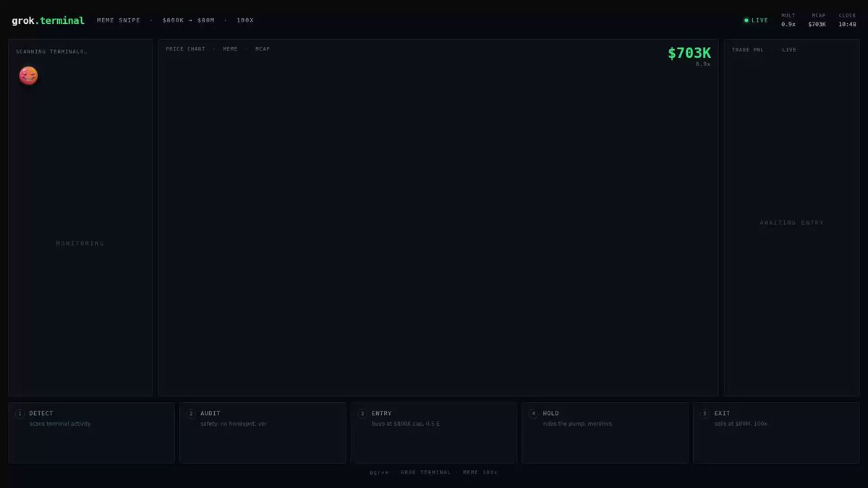Click the step 4 number badge
The height and width of the screenshot is (488, 868).
pyautogui.click(x=533, y=414)
